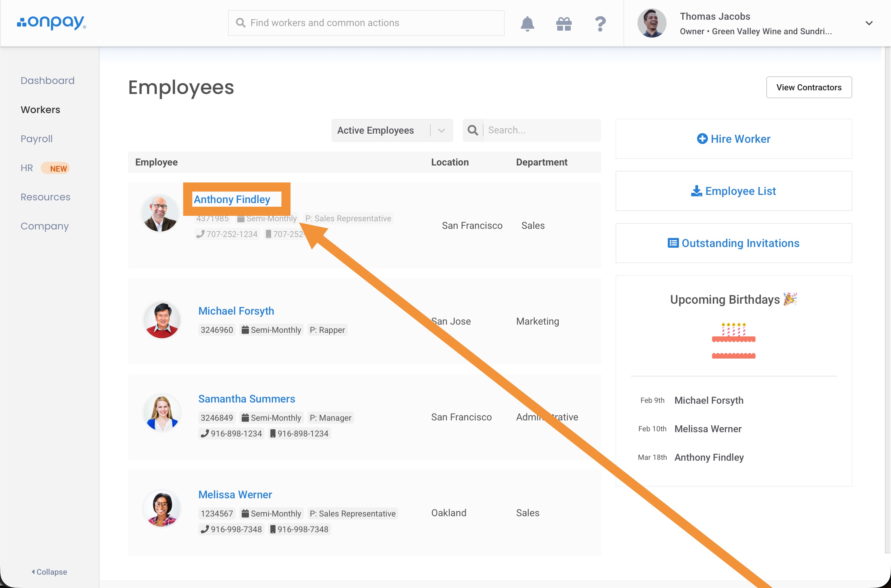Select the HR menu item
Viewport: 891px width, 588px height.
[x=27, y=168]
